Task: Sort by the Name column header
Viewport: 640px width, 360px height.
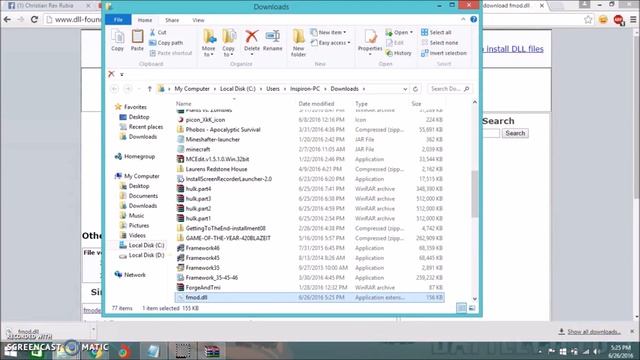Action: coord(184,104)
